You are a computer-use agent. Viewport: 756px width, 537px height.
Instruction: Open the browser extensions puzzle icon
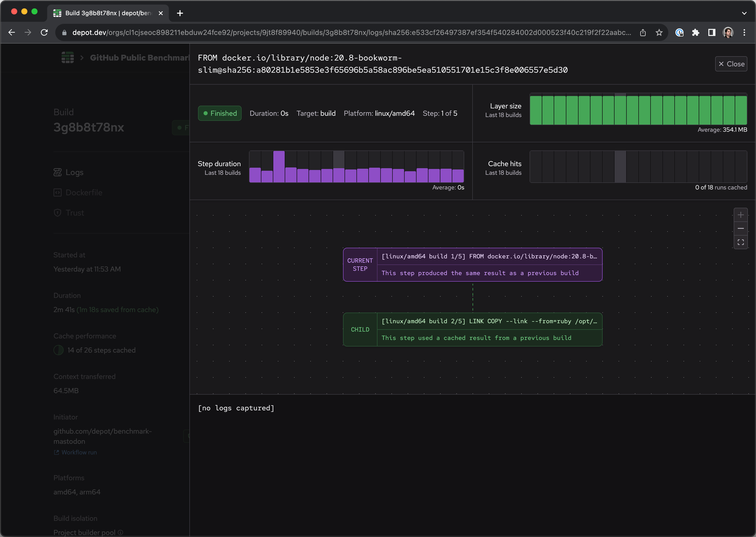click(x=696, y=32)
